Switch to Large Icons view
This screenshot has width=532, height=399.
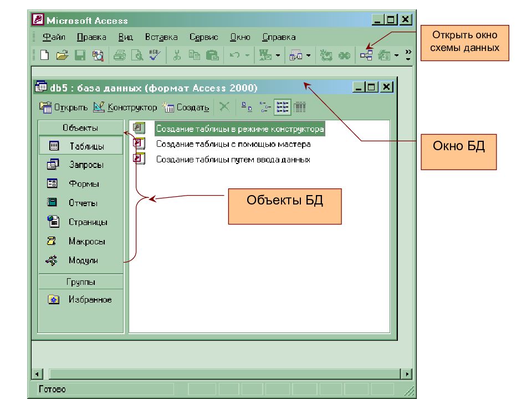[x=247, y=107]
